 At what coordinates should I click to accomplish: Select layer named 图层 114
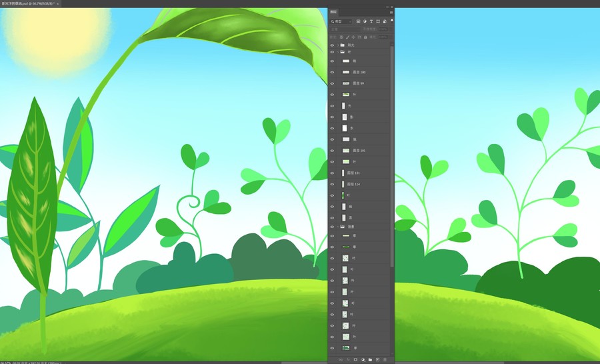pyautogui.click(x=353, y=184)
